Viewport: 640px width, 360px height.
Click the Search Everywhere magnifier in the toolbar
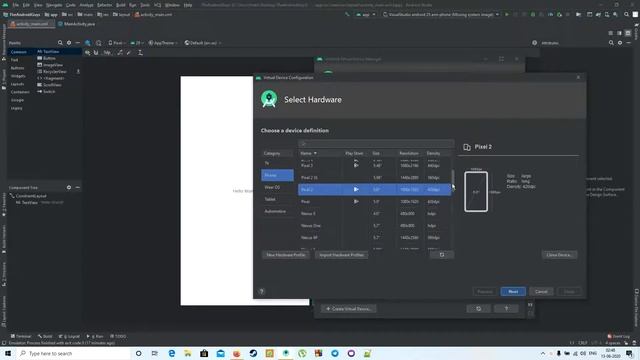pyautogui.click(x=626, y=15)
